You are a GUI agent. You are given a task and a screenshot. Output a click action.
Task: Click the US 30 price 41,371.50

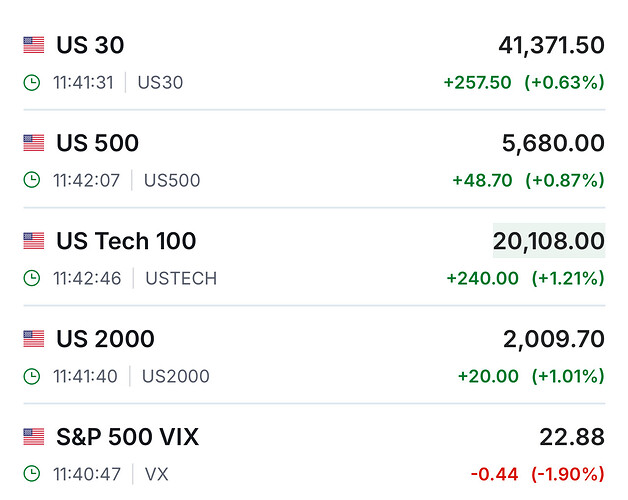tap(551, 45)
